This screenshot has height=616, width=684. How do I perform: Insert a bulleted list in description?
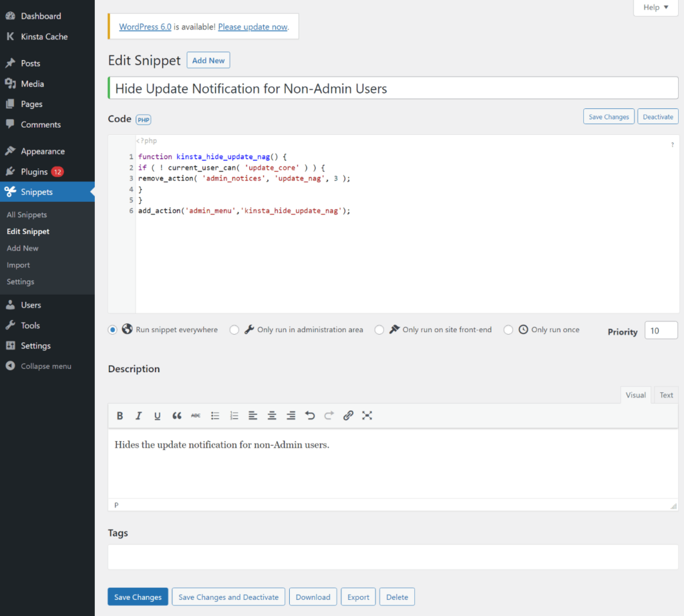[x=215, y=416]
